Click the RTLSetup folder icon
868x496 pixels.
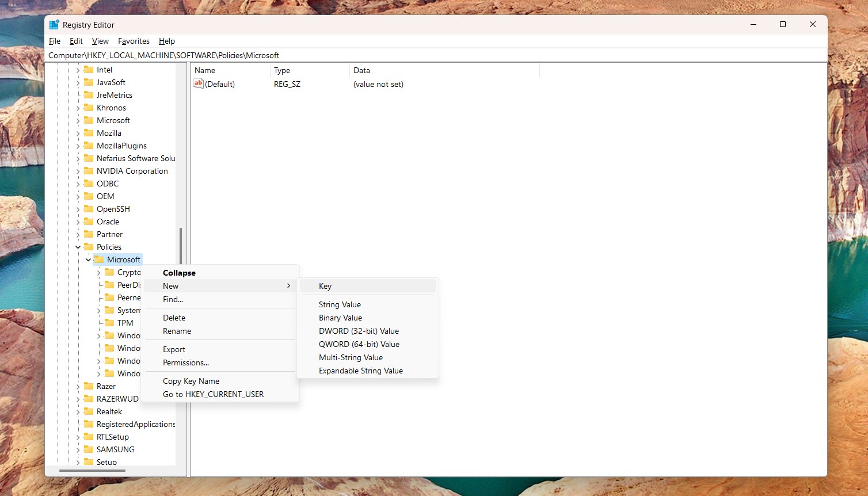point(89,437)
